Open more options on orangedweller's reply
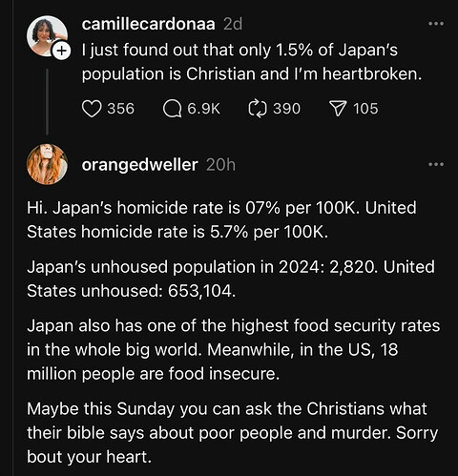This screenshot has height=476, width=458. point(436,164)
